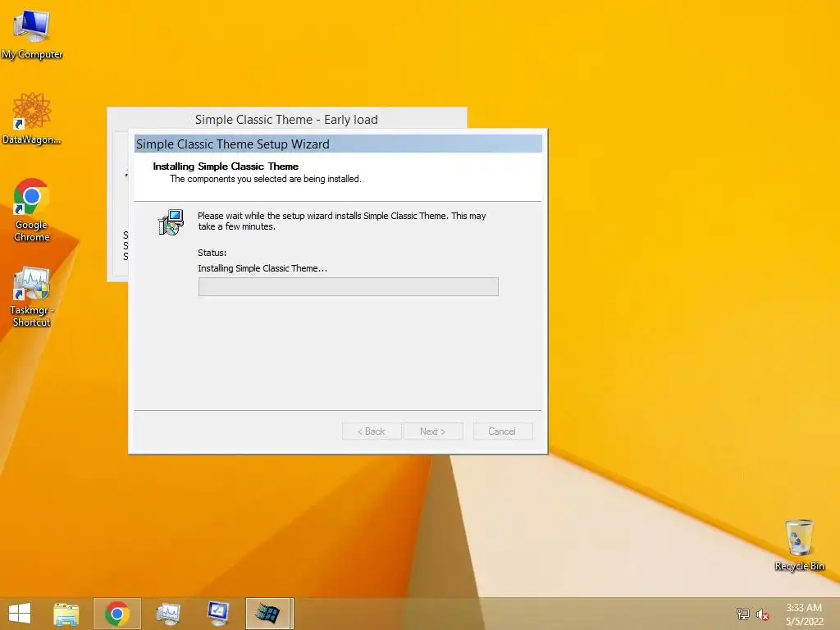The height and width of the screenshot is (630, 840).
Task: Click the Cancel button in the wizard
Action: (x=503, y=431)
